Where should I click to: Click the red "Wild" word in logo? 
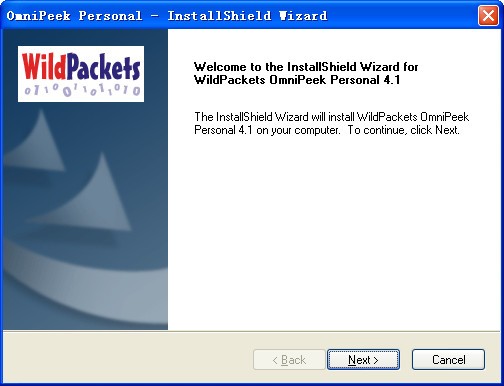tap(44, 66)
